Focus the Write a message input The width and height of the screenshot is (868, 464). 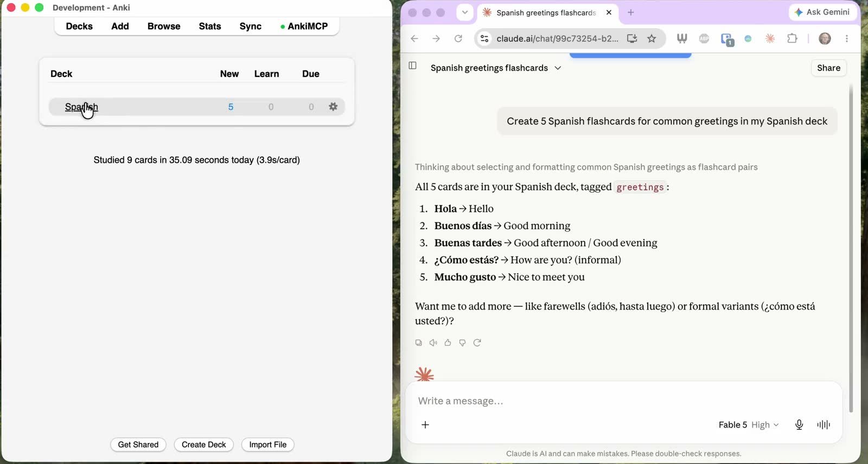coord(624,401)
